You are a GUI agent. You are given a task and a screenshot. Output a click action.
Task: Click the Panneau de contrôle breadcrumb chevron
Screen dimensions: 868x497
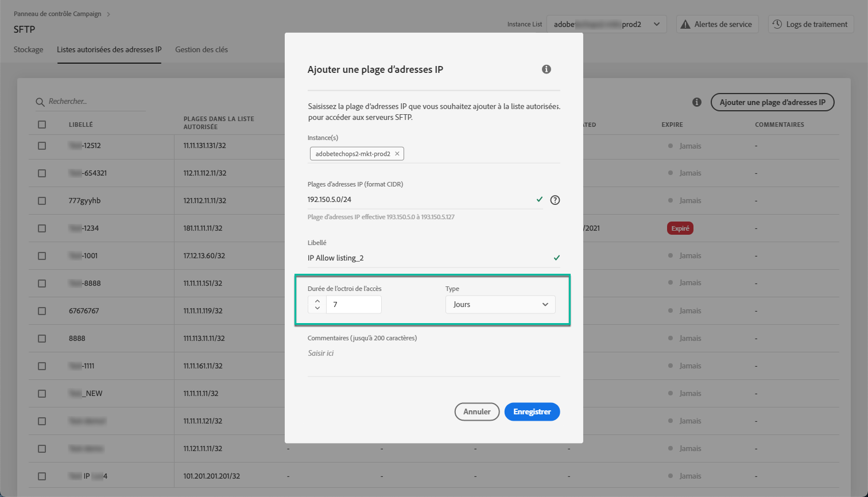pyautogui.click(x=108, y=14)
